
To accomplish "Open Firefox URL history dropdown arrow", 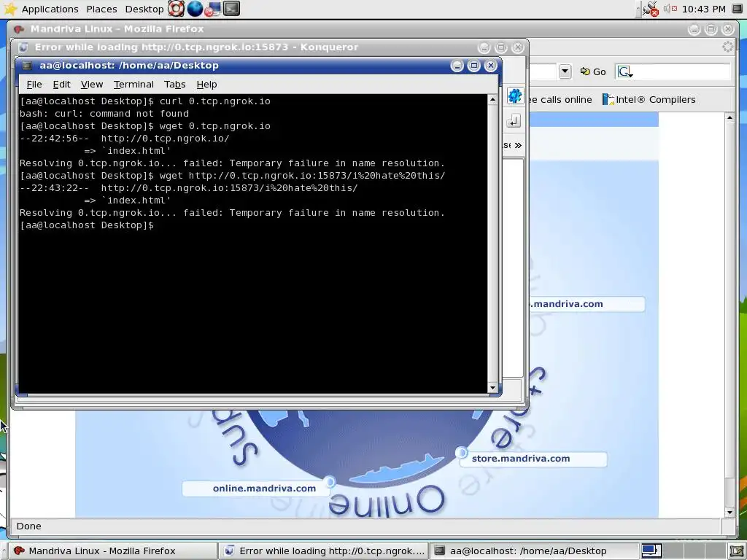I will pyautogui.click(x=565, y=71).
